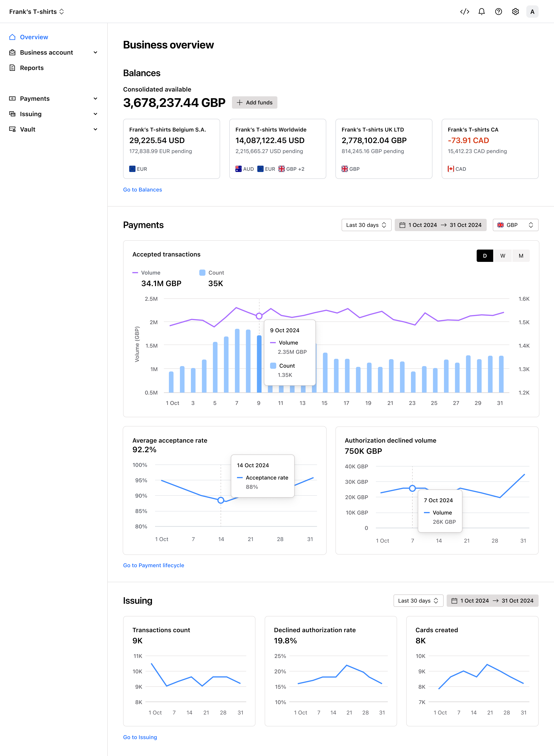Click Declined authorization rate 19.8% value

pos(285,641)
